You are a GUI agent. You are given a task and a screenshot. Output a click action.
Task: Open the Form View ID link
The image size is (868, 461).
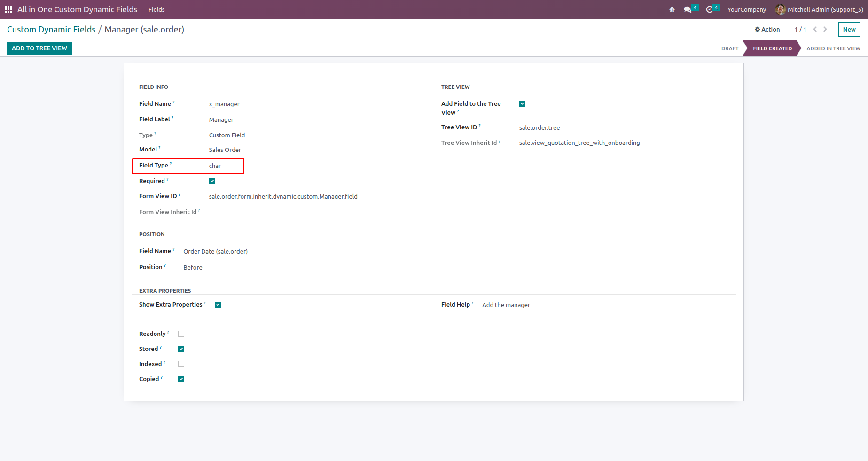(283, 197)
